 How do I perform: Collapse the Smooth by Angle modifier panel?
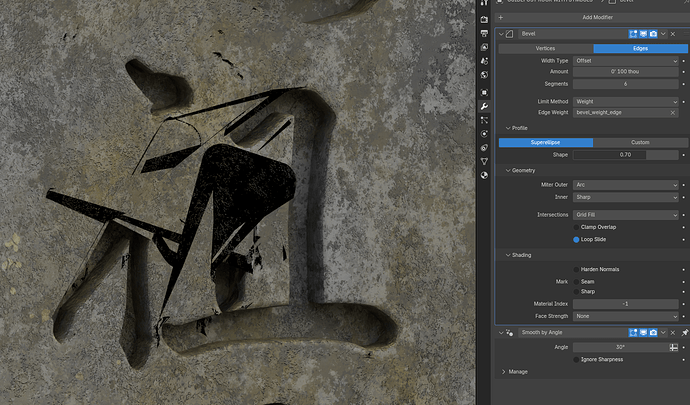tap(501, 333)
